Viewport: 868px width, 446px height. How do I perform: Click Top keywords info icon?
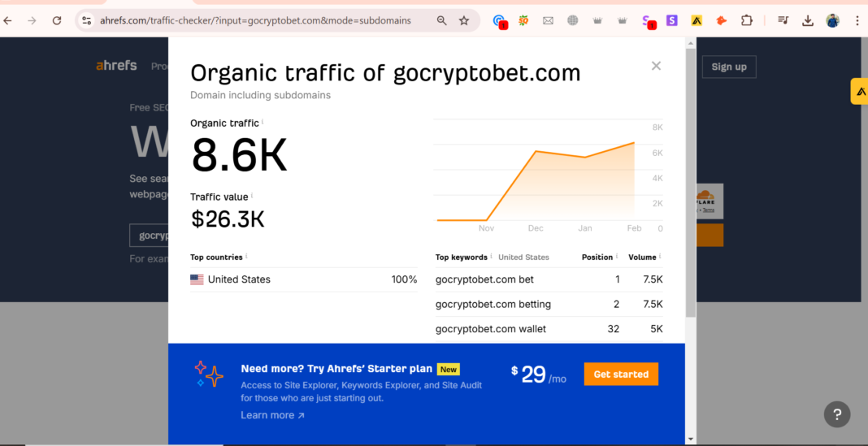[491, 256]
